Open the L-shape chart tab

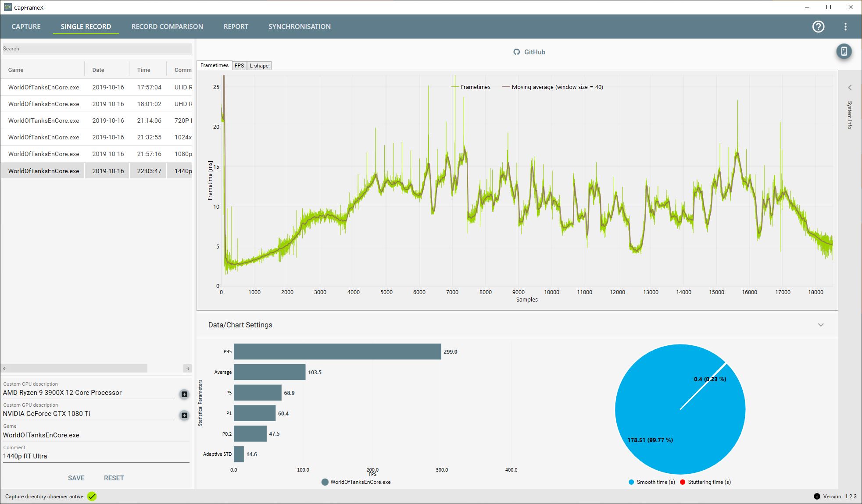[x=259, y=66]
